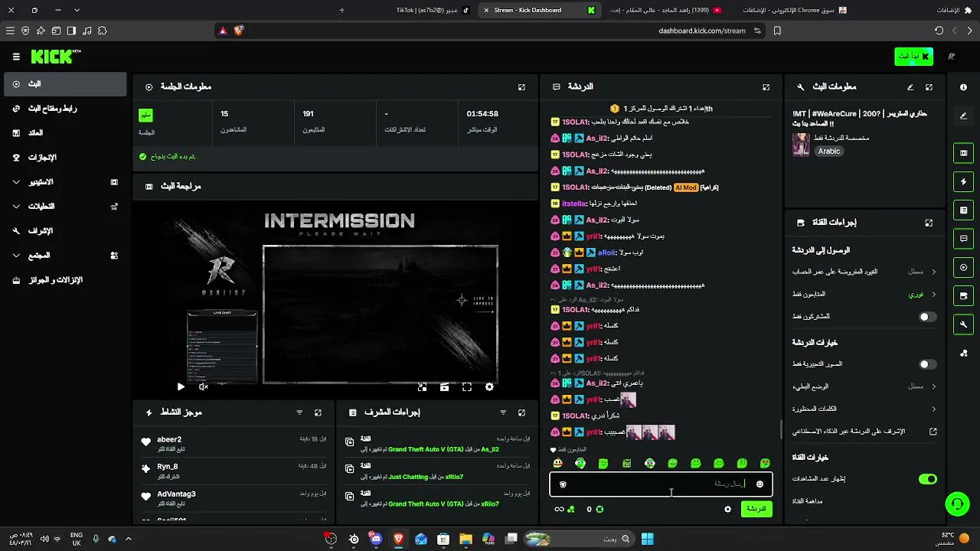This screenshot has height=551, width=980.
Task: Click the shield icon in chat message box
Action: 563,484
